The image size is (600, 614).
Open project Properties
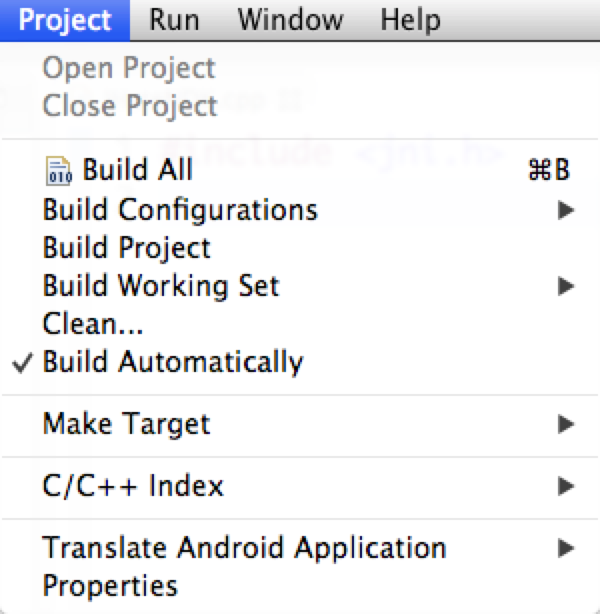click(x=110, y=585)
